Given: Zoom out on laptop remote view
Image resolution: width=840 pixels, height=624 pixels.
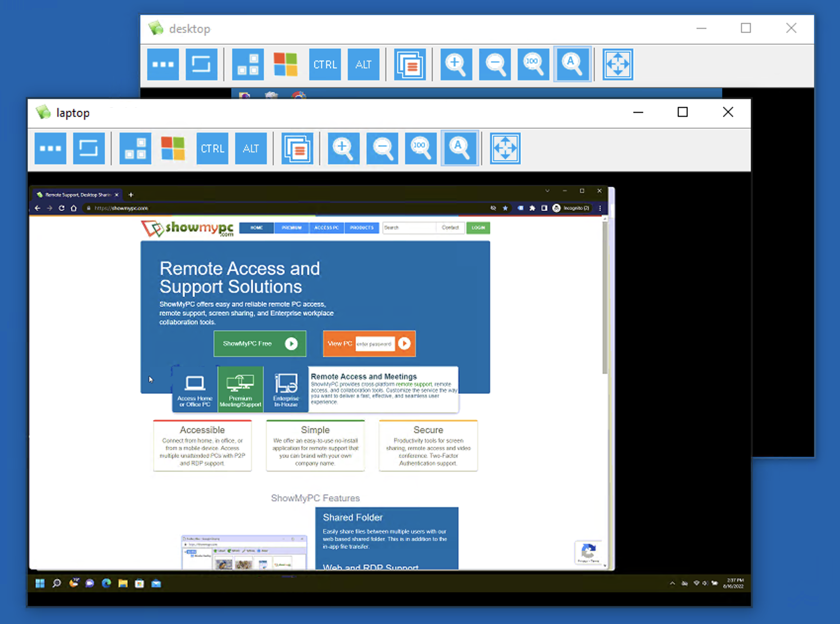Looking at the screenshot, I should 382,148.
